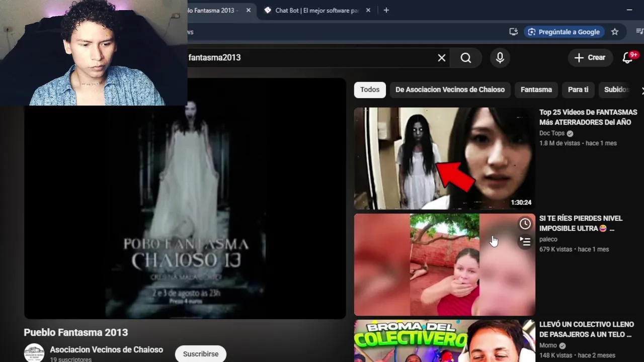Viewport: 644px width, 362px height.
Task: Open the notifications bell
Action: (x=628, y=58)
